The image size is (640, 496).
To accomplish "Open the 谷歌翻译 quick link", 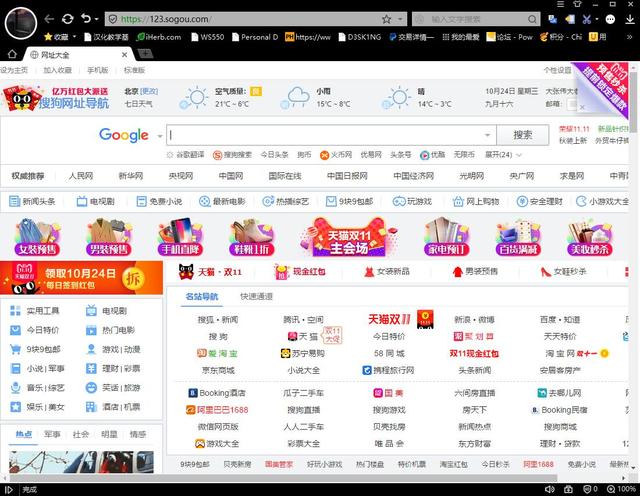I will [x=186, y=155].
